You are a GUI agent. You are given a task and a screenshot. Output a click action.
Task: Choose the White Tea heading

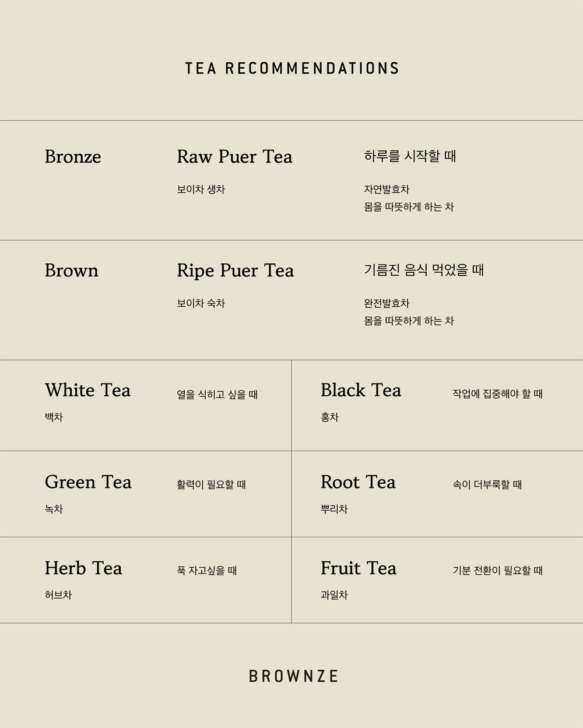[87, 390]
